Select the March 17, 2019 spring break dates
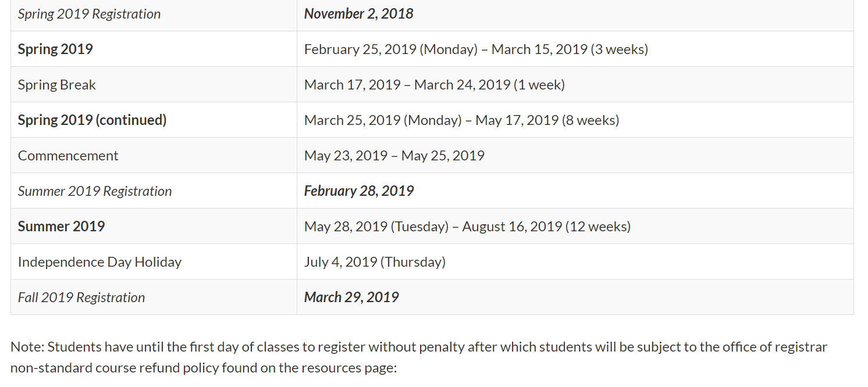The height and width of the screenshot is (387, 868). [x=434, y=85]
